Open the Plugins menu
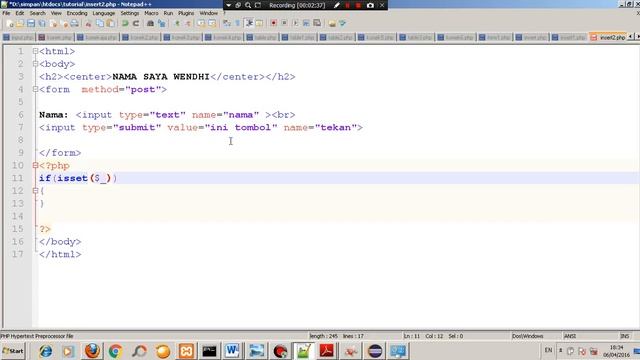This screenshot has width=640, height=360. coord(186,13)
